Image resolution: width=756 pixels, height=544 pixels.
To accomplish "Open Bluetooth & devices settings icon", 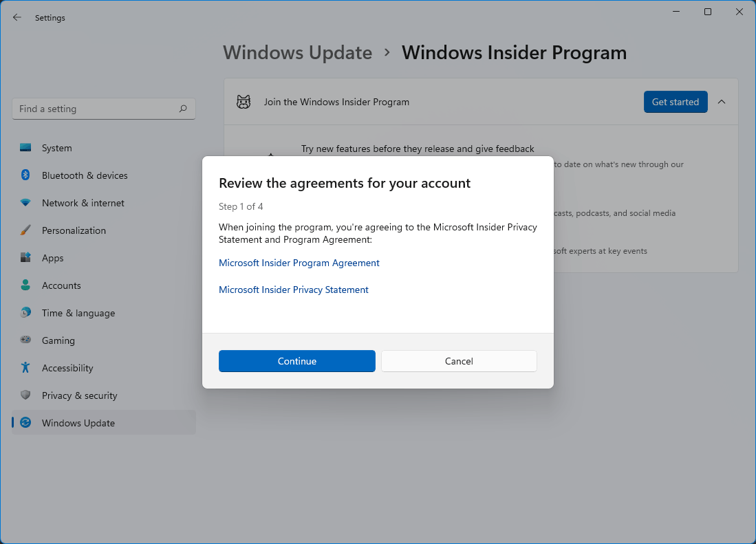I will (x=26, y=175).
